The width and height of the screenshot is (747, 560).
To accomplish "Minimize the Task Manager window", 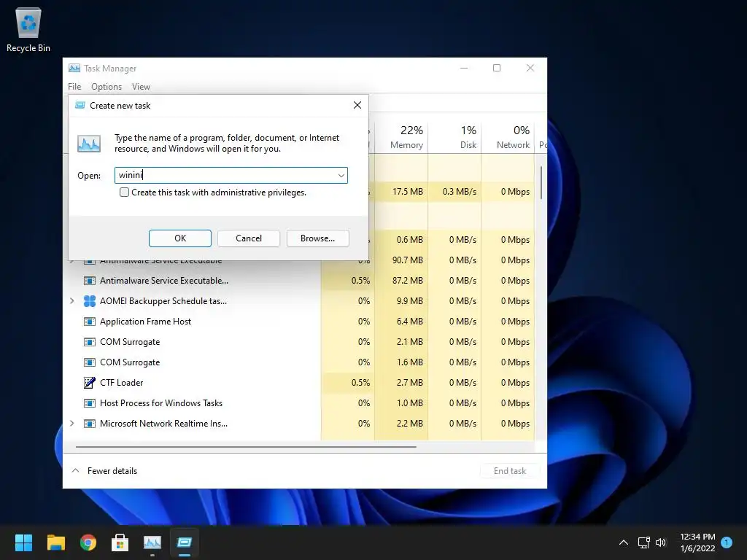I will (x=464, y=68).
